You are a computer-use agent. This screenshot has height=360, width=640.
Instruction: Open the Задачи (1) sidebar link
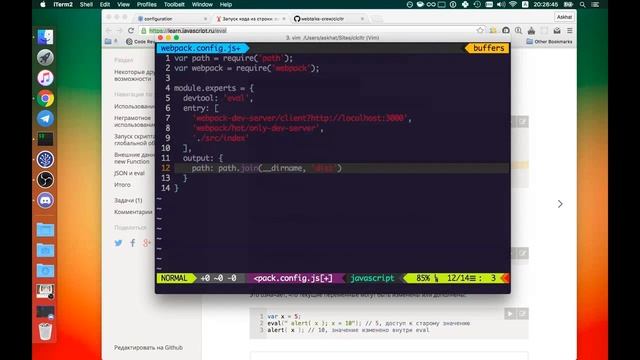[128, 200]
